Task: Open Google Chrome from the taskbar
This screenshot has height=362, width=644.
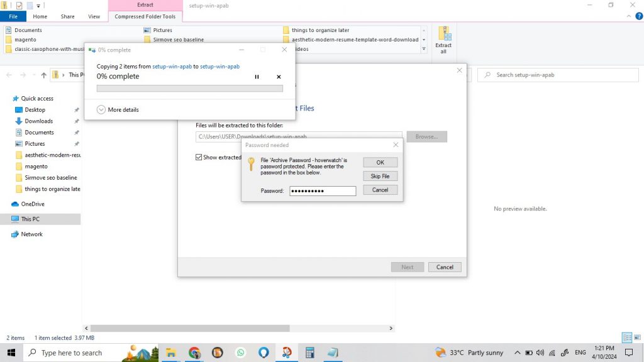Action: pos(194,353)
